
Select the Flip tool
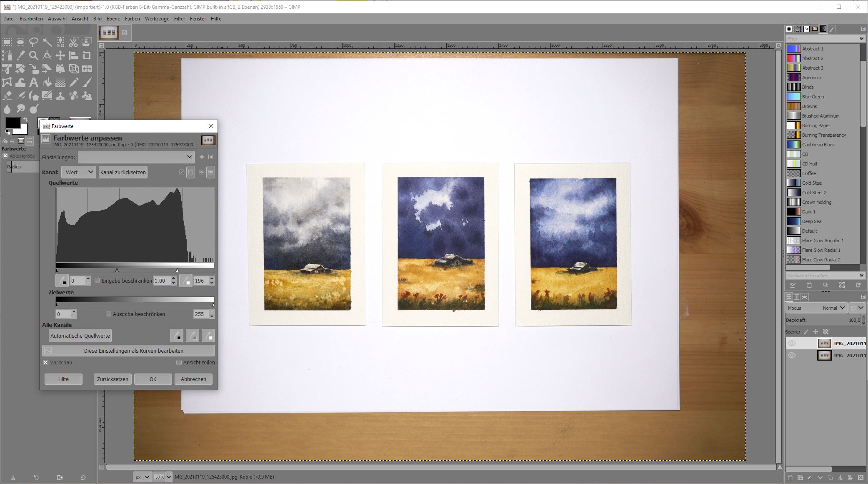click(87, 69)
